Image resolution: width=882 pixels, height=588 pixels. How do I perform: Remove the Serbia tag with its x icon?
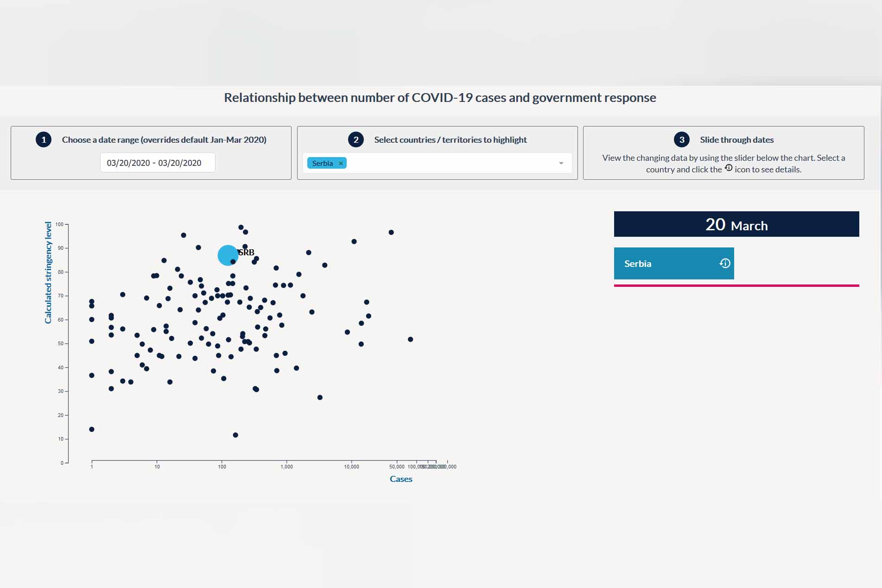(341, 163)
